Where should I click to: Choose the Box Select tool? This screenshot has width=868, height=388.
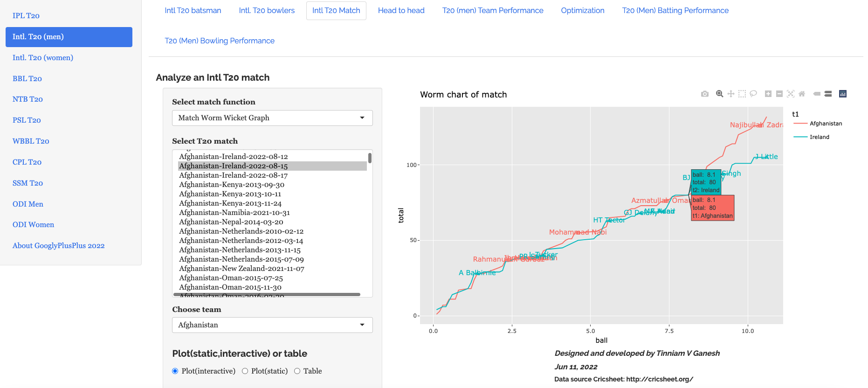[742, 94]
